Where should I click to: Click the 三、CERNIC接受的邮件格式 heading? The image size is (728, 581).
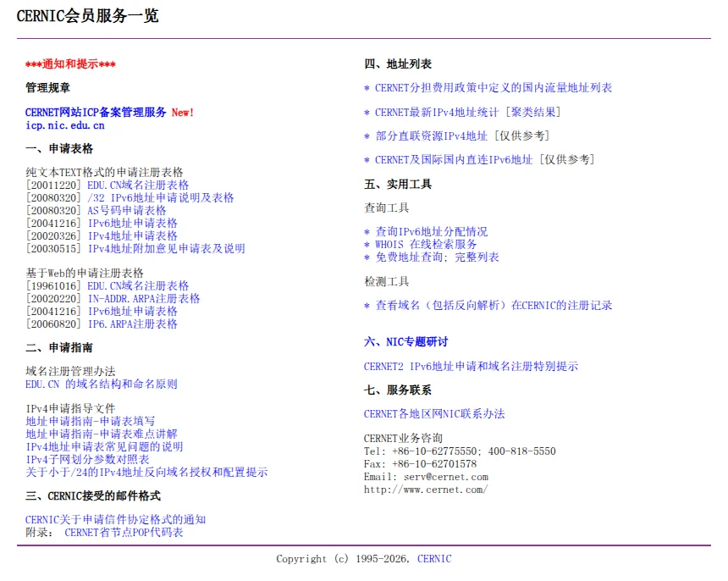click(x=93, y=496)
